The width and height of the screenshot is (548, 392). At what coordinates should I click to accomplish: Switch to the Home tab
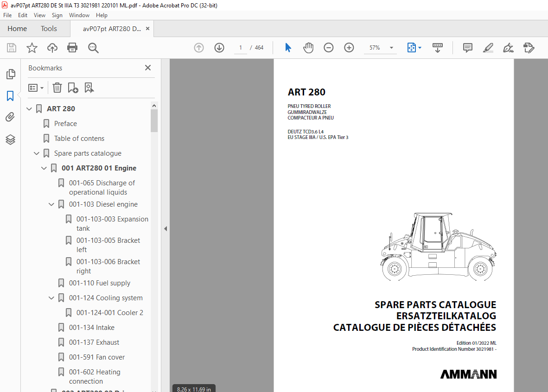click(x=17, y=29)
